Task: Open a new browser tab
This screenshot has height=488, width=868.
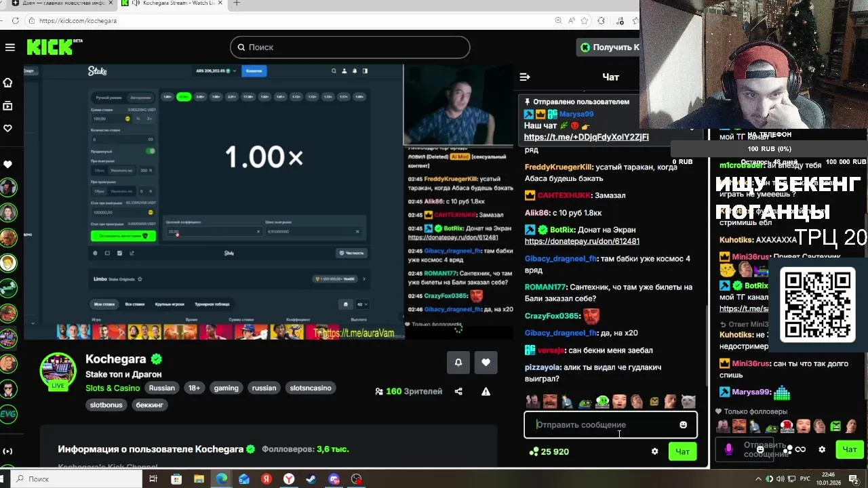Action: (237, 3)
